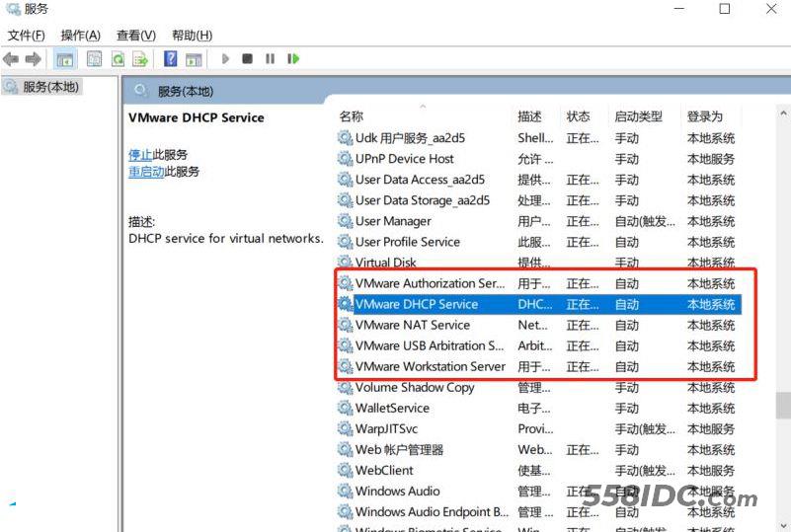Select the WebClient service
791x532 pixels.
pyautogui.click(x=538, y=471)
